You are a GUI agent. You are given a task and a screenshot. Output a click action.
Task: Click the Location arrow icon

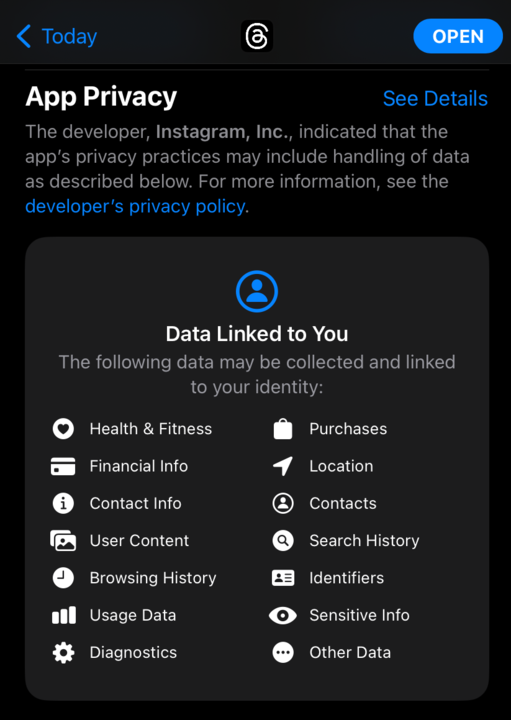point(283,466)
